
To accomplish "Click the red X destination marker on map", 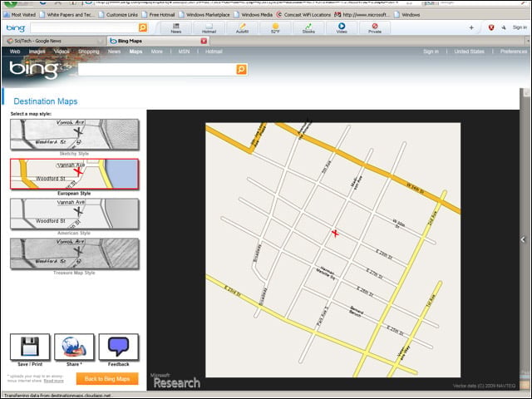I will pyautogui.click(x=335, y=233).
